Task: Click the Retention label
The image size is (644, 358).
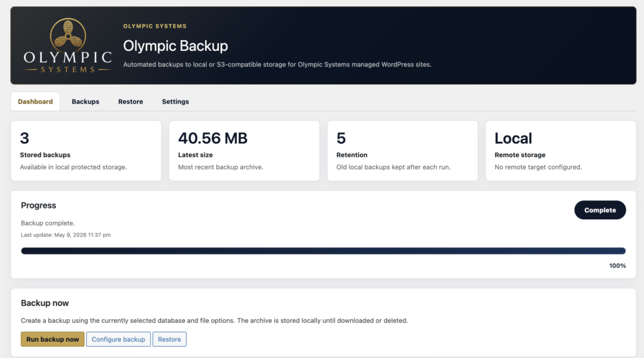Action: [x=352, y=155]
